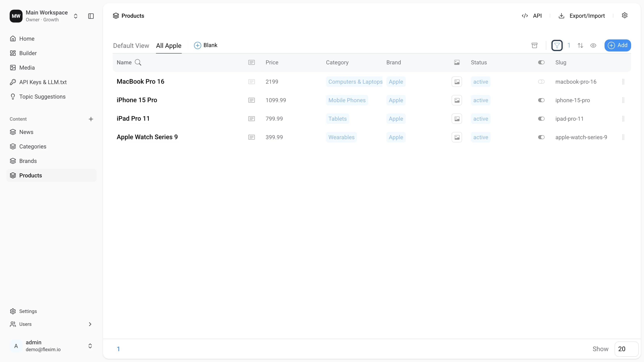Search by Name magnifier icon
The width and height of the screenshot is (644, 362).
(138, 63)
